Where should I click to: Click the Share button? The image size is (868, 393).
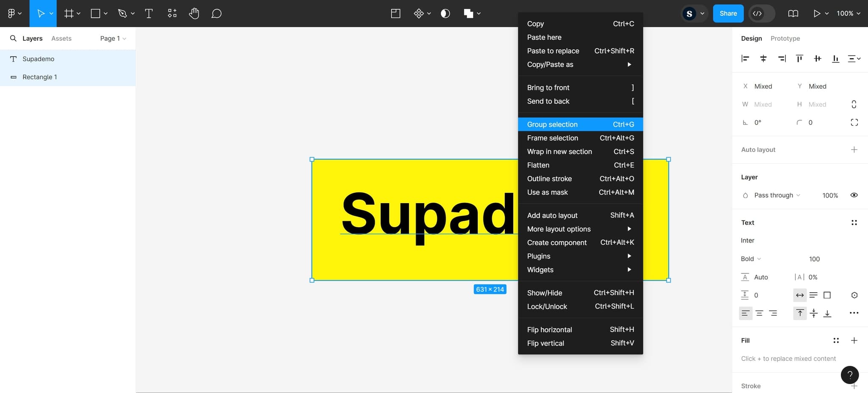(728, 13)
